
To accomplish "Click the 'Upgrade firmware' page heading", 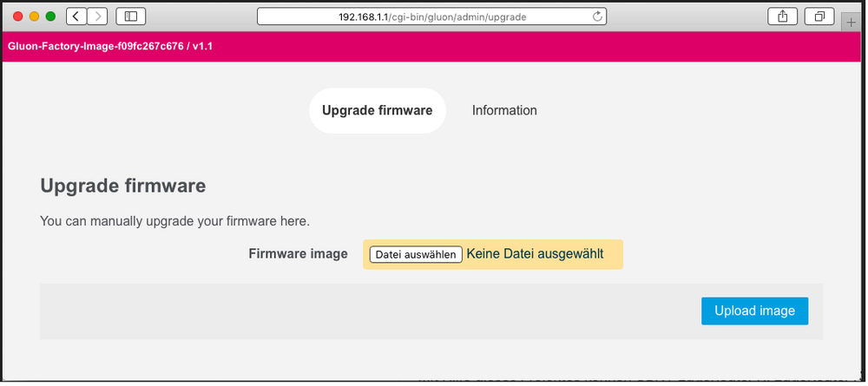I will click(123, 186).
